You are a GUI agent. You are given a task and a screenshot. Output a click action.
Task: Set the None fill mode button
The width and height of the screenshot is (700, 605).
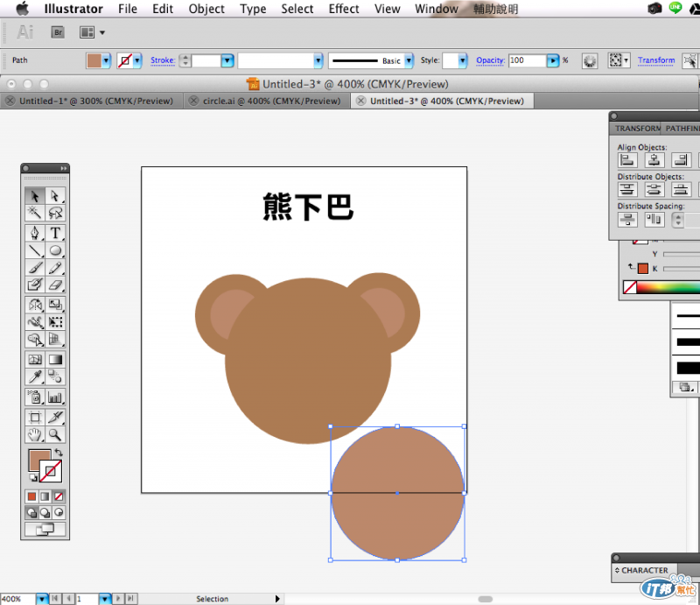click(59, 496)
